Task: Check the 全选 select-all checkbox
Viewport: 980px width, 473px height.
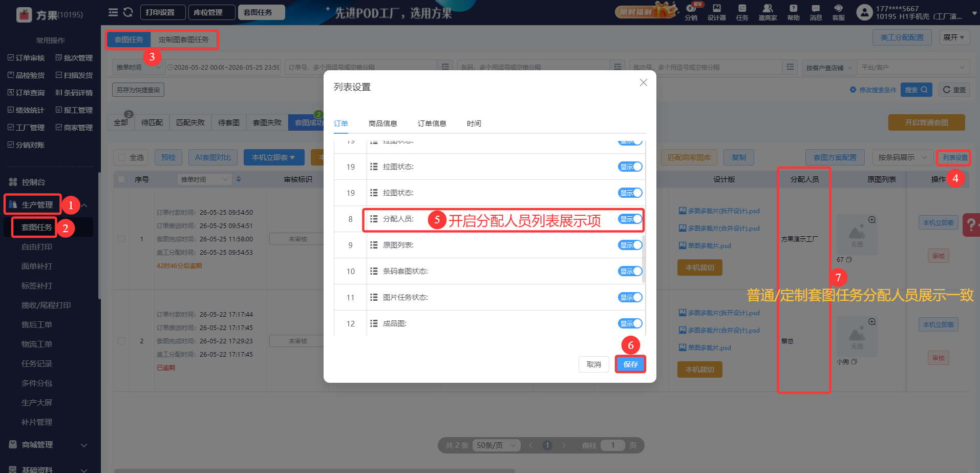Action: tap(122, 157)
